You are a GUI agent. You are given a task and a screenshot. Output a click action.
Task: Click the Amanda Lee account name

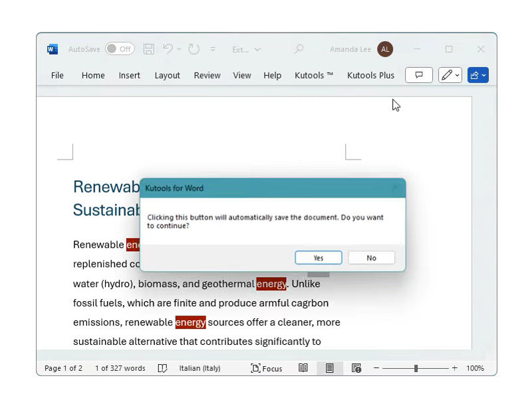point(350,49)
